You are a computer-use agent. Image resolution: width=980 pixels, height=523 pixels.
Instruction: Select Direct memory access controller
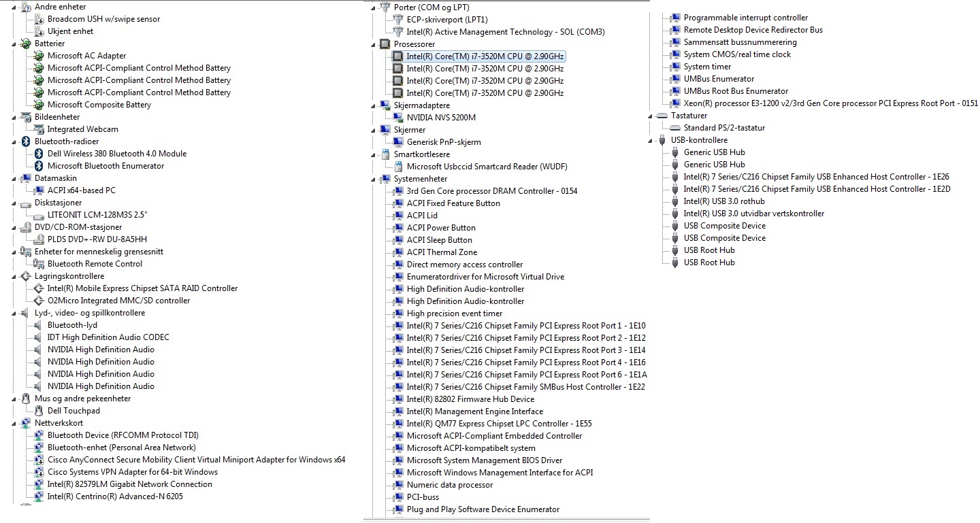[x=465, y=265]
